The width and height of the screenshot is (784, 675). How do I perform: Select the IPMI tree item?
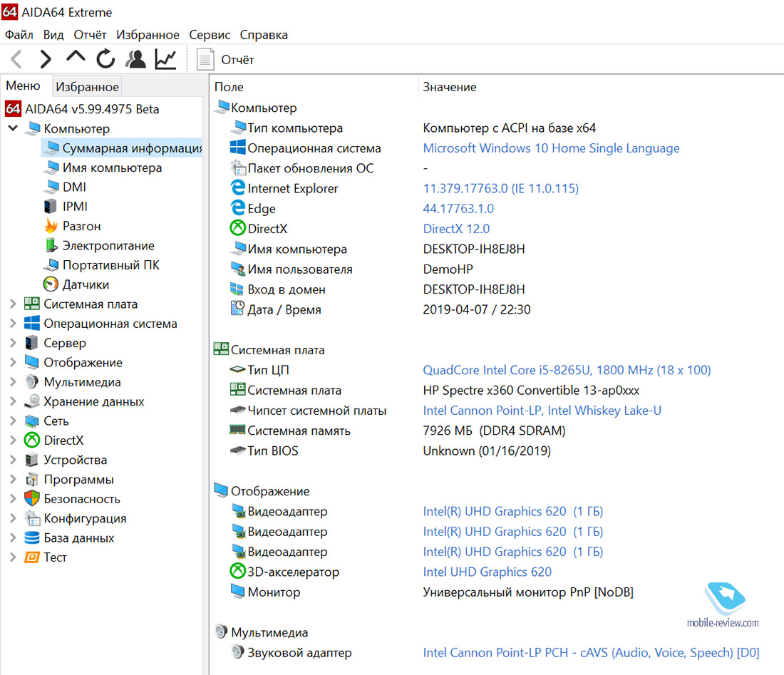tap(75, 207)
